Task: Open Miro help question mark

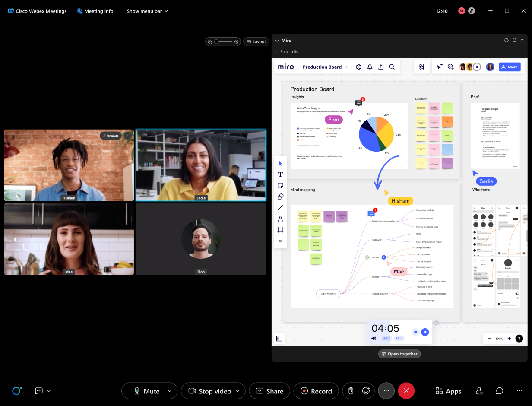Action: coord(519,339)
